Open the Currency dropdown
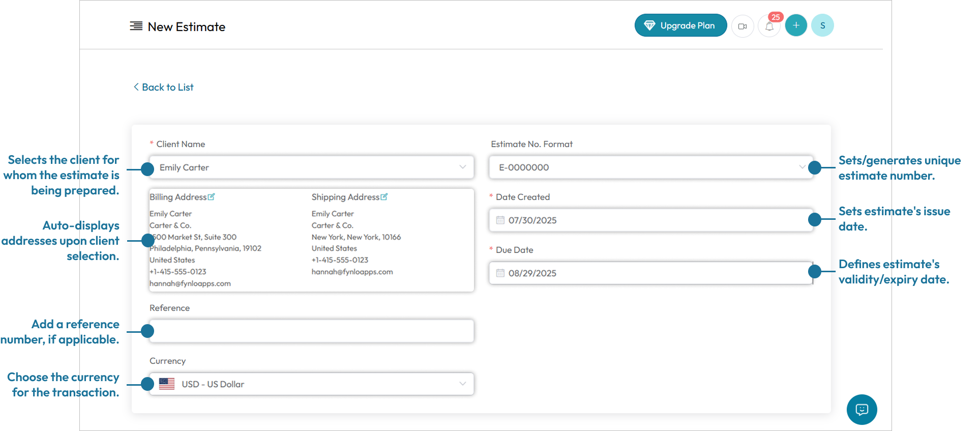Image resolution: width=980 pixels, height=431 pixels. pos(312,384)
